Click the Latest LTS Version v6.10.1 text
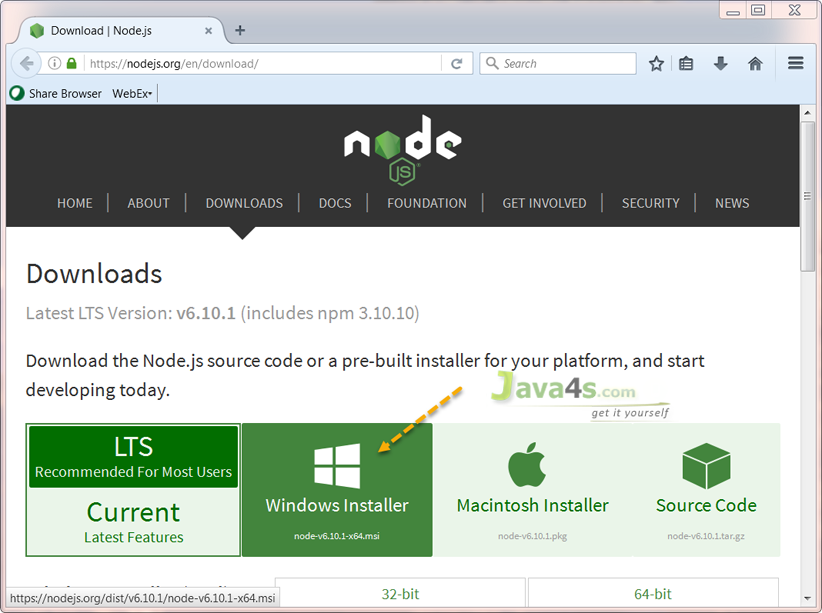 tap(222, 313)
